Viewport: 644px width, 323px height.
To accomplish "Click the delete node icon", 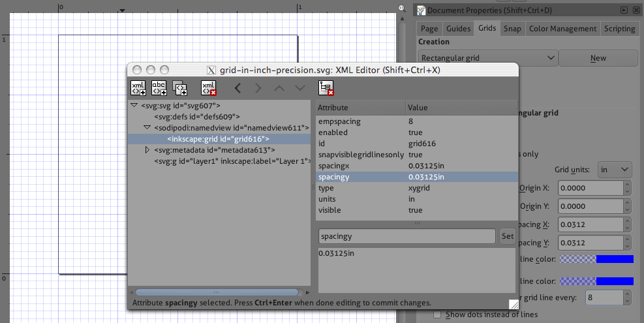I will tap(209, 88).
